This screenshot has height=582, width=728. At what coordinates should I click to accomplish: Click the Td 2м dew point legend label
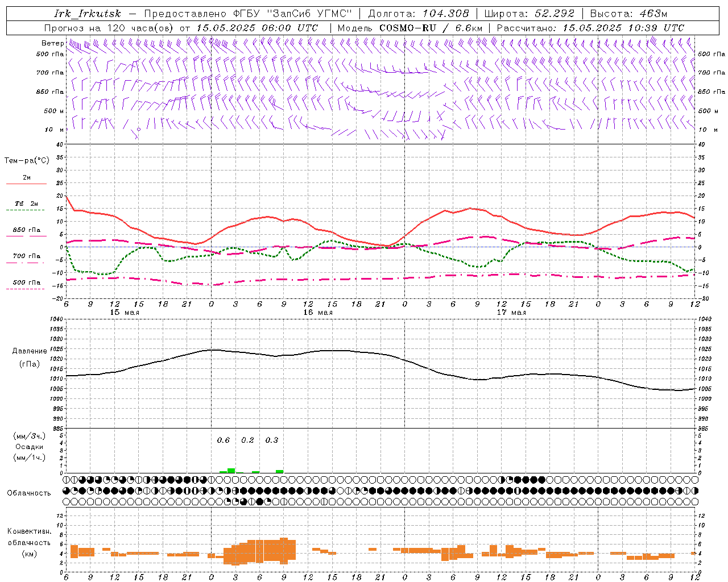[x=26, y=203]
